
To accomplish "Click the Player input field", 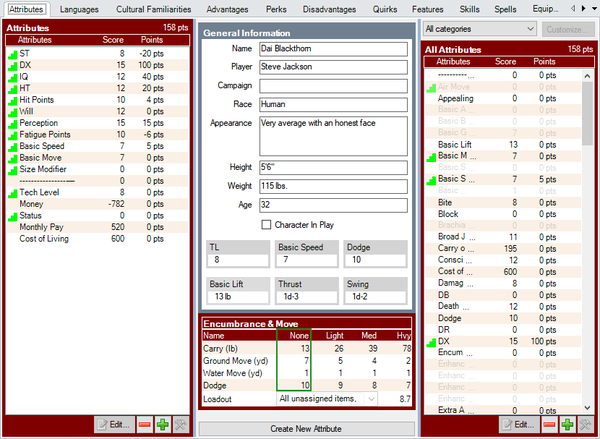I will [x=333, y=67].
